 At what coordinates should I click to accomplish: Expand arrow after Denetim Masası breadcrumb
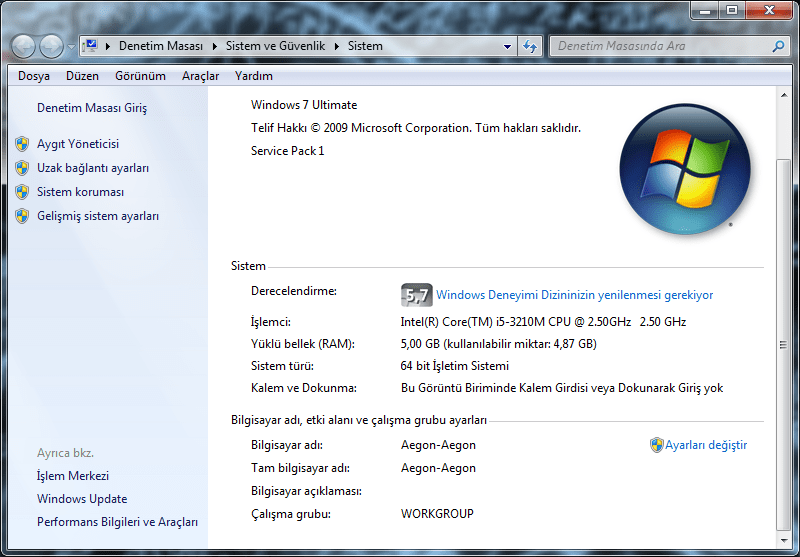[215, 46]
